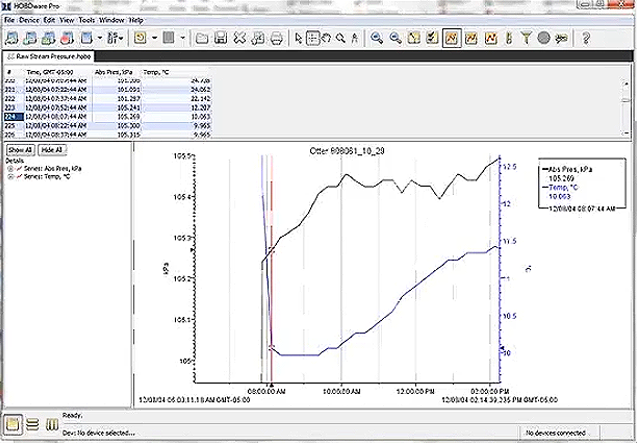The image size is (637, 443).
Task: Open the dropdown arrow next to the stop icon
Action: pos(181,38)
